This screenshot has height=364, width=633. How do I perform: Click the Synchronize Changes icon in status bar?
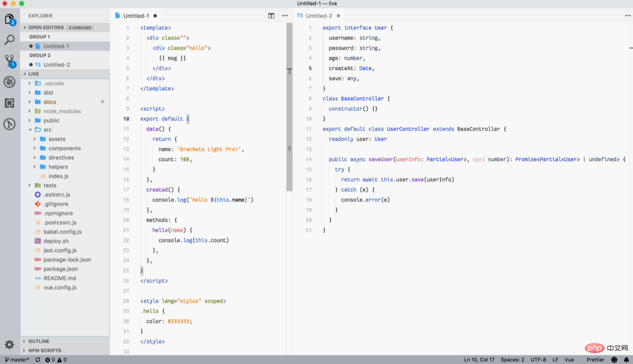click(x=37, y=360)
